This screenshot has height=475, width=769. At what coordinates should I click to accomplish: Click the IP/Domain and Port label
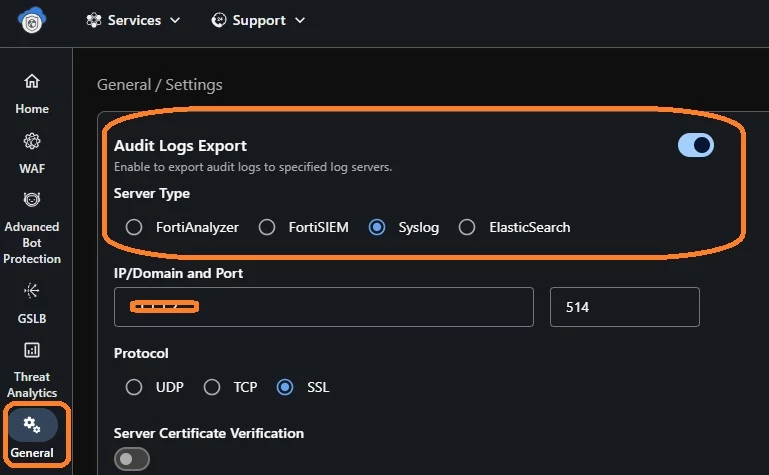178,273
